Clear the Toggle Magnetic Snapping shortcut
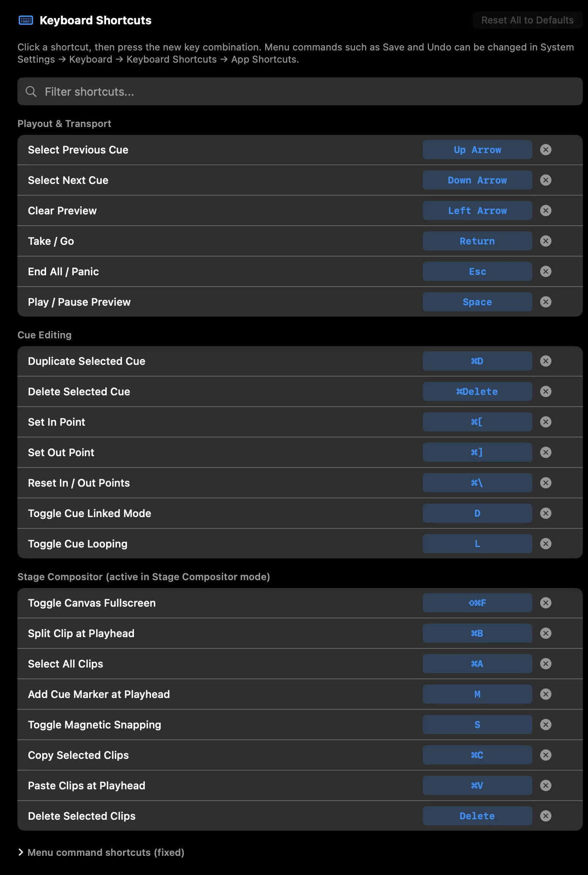This screenshot has width=588, height=875. (x=546, y=725)
